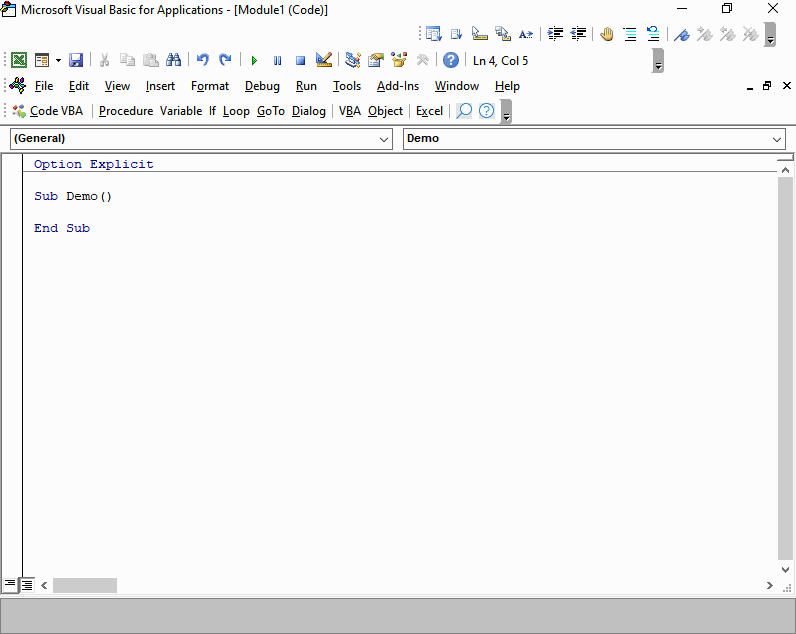This screenshot has width=796, height=634.
Task: Click the Uncomment Block icon
Action: pos(653,35)
